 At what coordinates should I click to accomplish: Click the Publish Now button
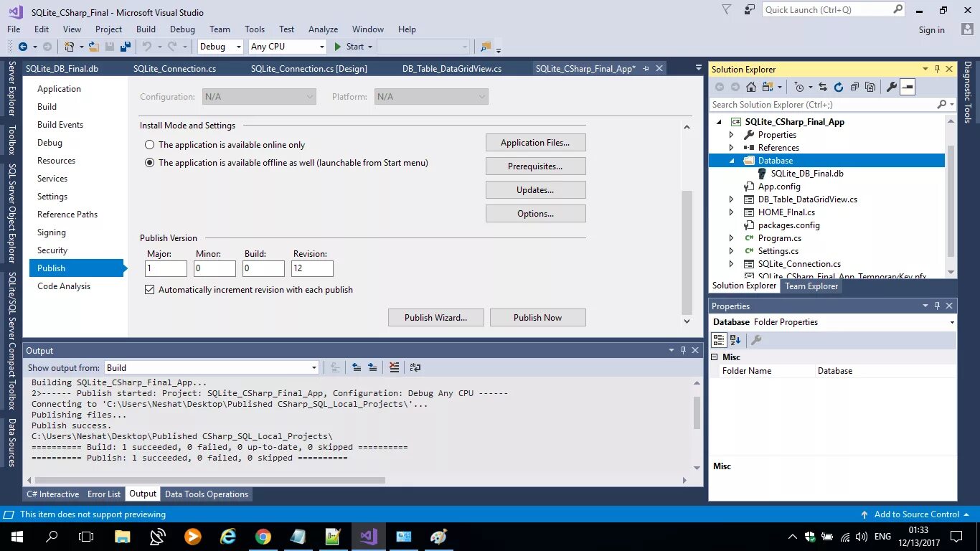(x=537, y=318)
